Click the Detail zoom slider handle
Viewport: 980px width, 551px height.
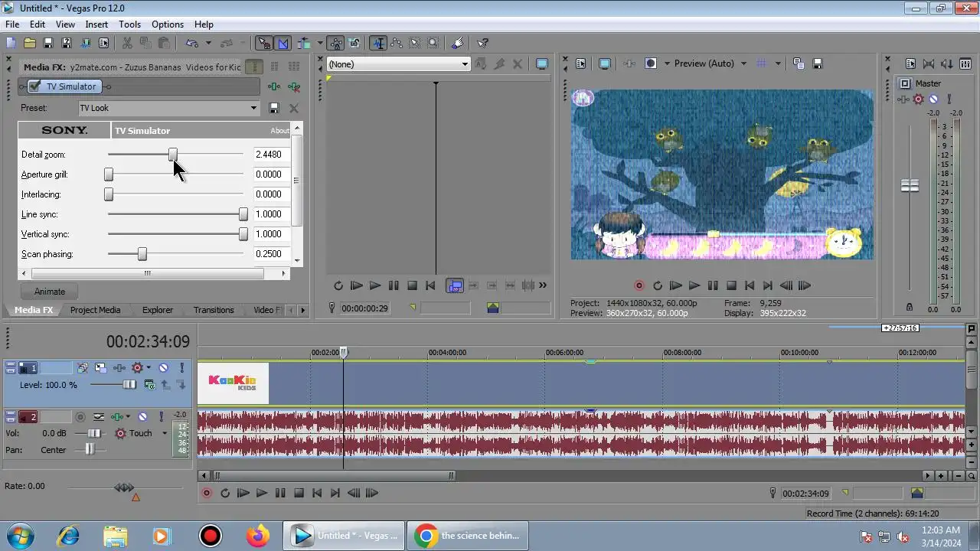(173, 155)
